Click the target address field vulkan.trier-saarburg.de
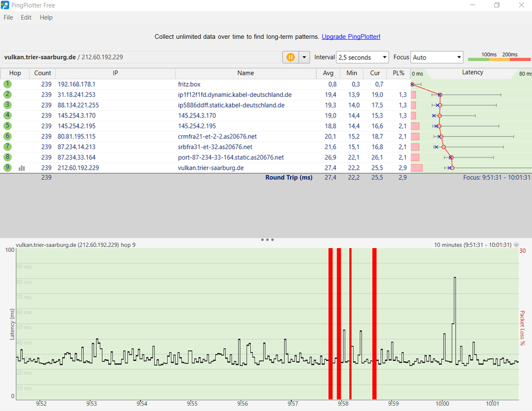This screenshot has width=532, height=411. (x=141, y=57)
